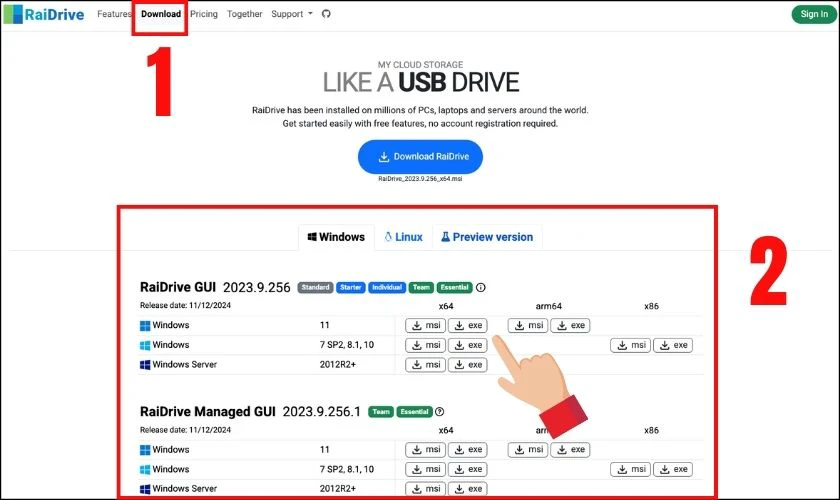Download Managed GUI Windows 11 x64 msi
840x500 pixels.
click(425, 450)
